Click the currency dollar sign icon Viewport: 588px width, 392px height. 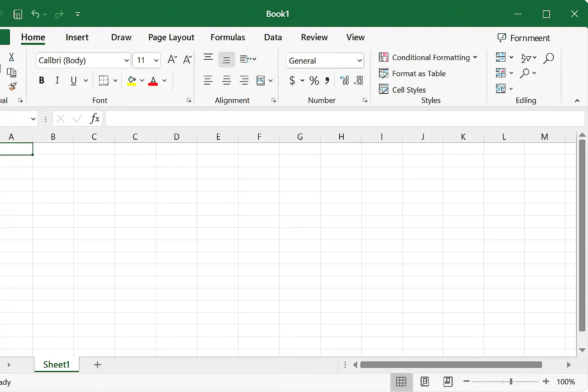292,81
